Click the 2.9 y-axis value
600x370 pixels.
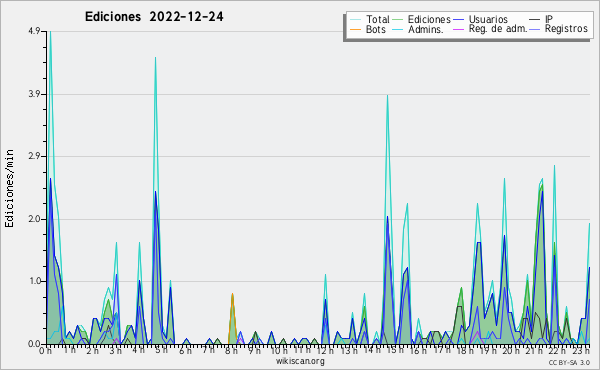click(x=34, y=156)
